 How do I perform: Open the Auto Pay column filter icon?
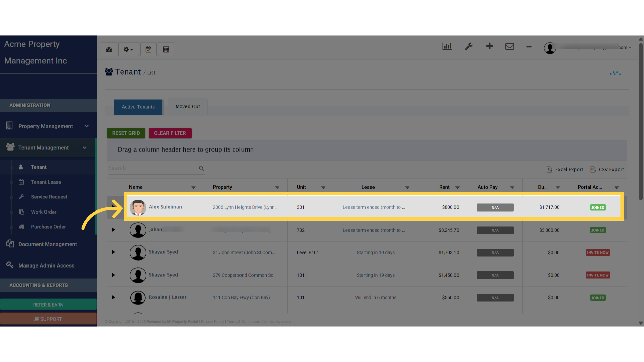point(512,187)
